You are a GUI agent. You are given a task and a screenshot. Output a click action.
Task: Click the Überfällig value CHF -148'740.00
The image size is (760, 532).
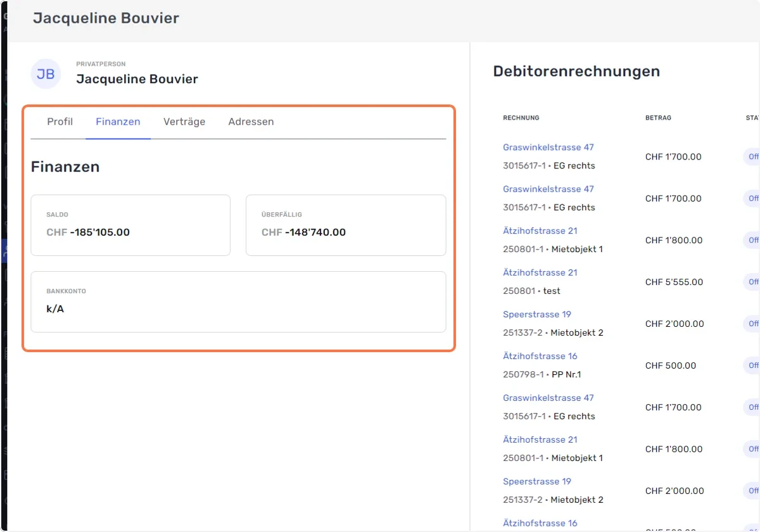coord(303,232)
